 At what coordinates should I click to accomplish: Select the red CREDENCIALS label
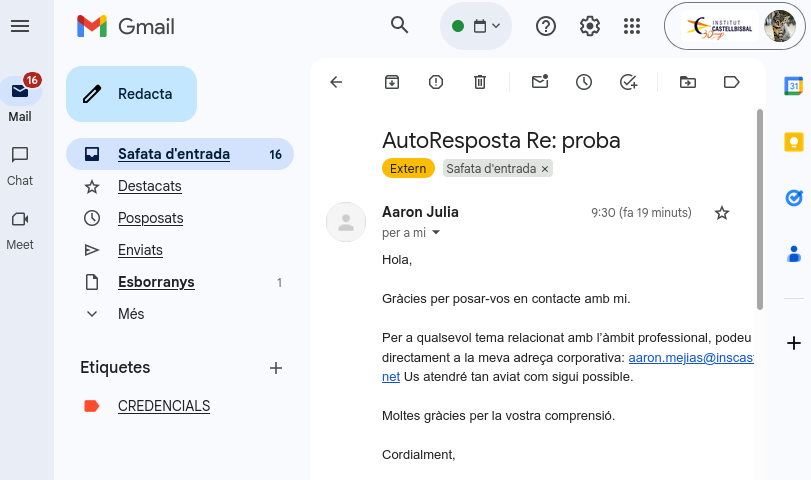coord(164,406)
